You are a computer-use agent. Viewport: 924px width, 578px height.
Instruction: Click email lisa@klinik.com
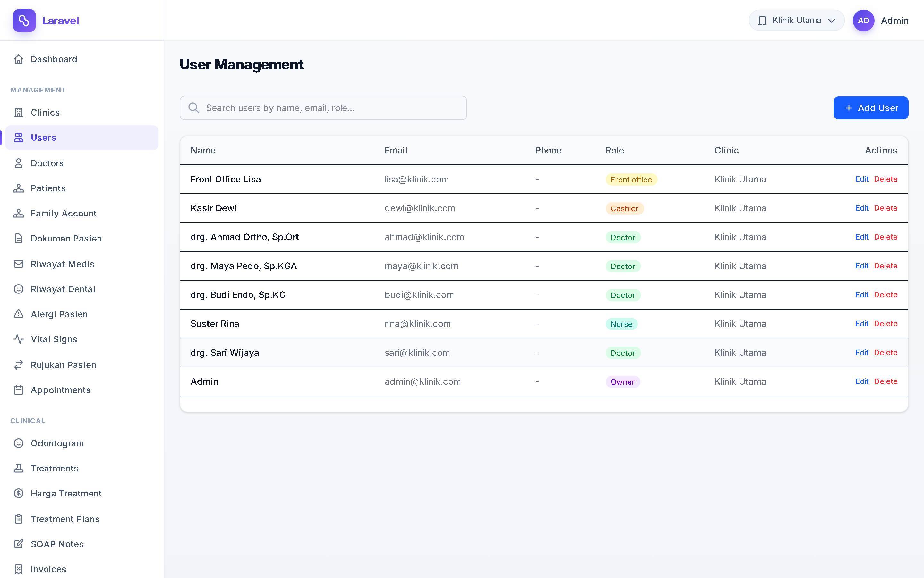coord(416,179)
